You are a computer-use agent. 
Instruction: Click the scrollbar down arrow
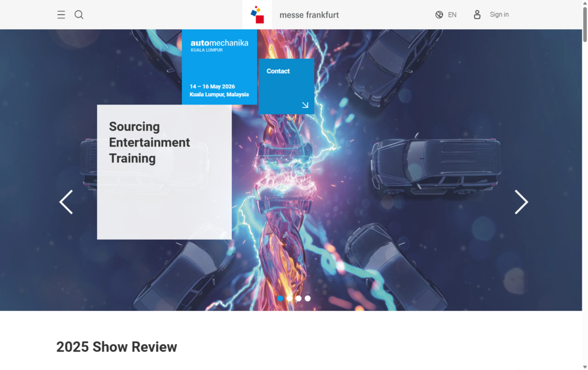(584, 366)
